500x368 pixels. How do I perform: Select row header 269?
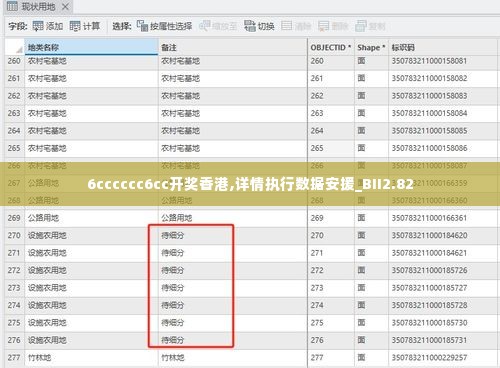(x=14, y=218)
